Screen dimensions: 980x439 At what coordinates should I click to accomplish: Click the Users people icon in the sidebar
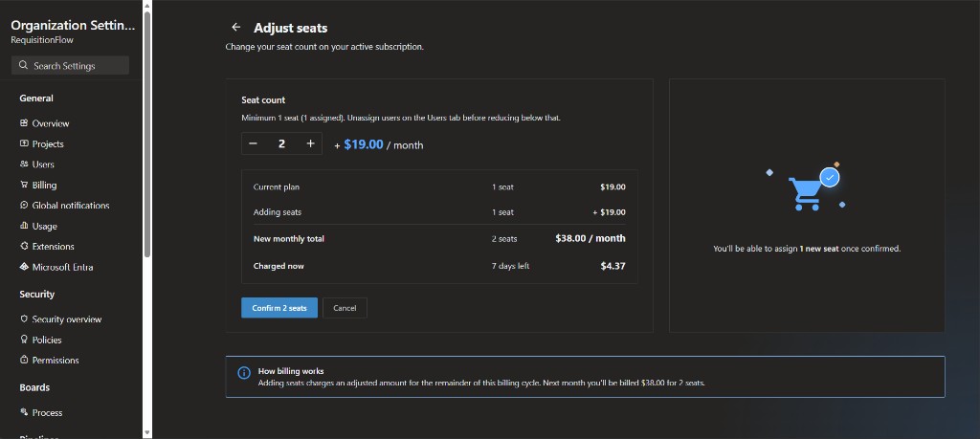pyautogui.click(x=24, y=165)
